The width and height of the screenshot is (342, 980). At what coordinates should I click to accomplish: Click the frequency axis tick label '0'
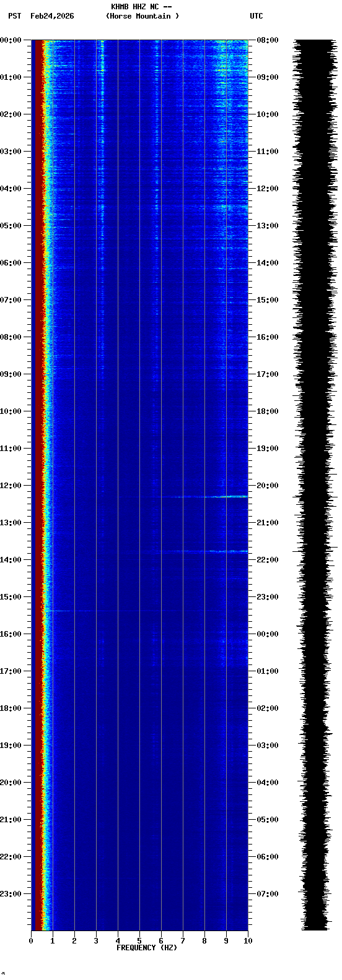pos(31,941)
